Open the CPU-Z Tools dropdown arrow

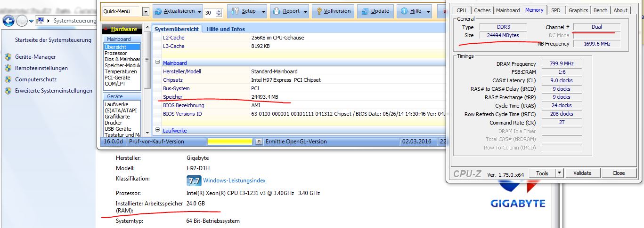(560, 173)
